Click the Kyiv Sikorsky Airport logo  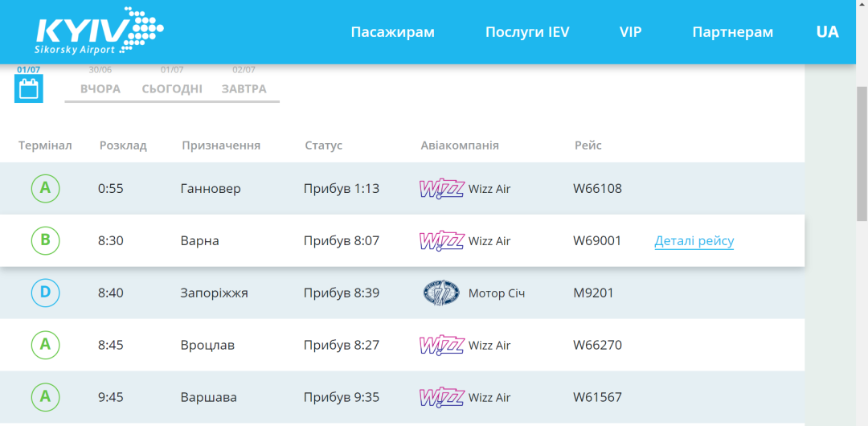click(99, 31)
